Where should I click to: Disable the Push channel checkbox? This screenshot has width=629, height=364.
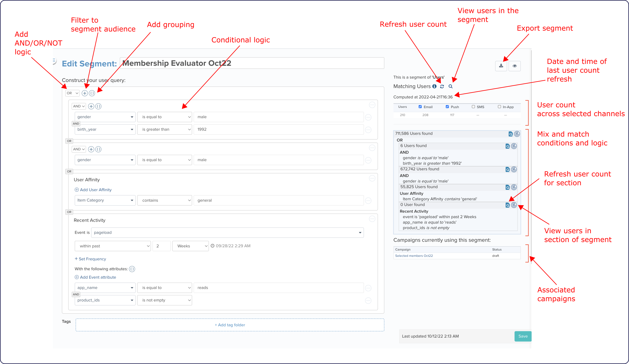pos(447,107)
